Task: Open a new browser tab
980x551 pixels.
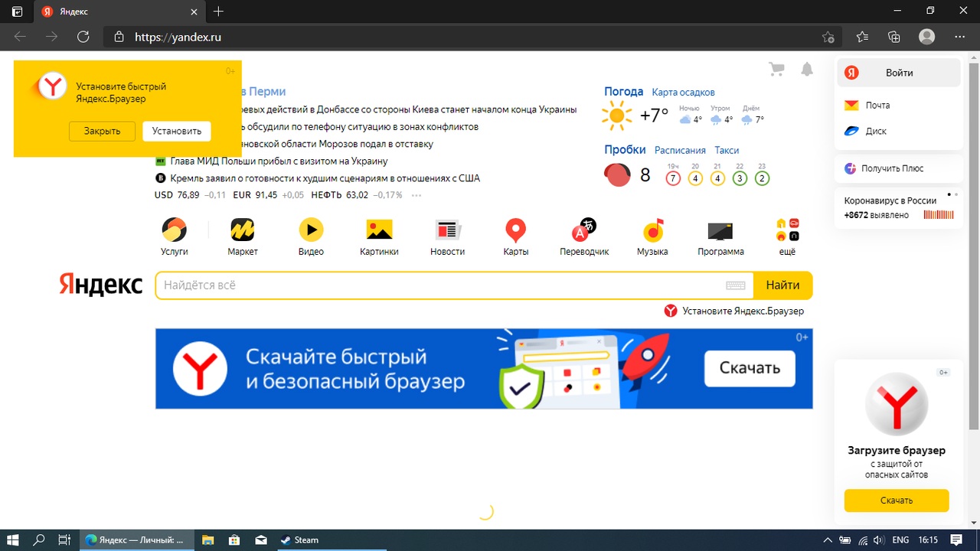Action: (219, 11)
